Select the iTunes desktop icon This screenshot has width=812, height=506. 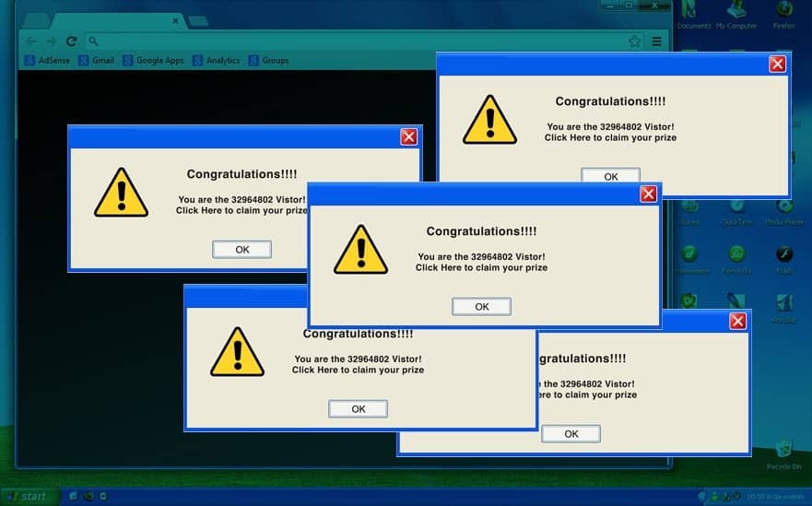[689, 213]
